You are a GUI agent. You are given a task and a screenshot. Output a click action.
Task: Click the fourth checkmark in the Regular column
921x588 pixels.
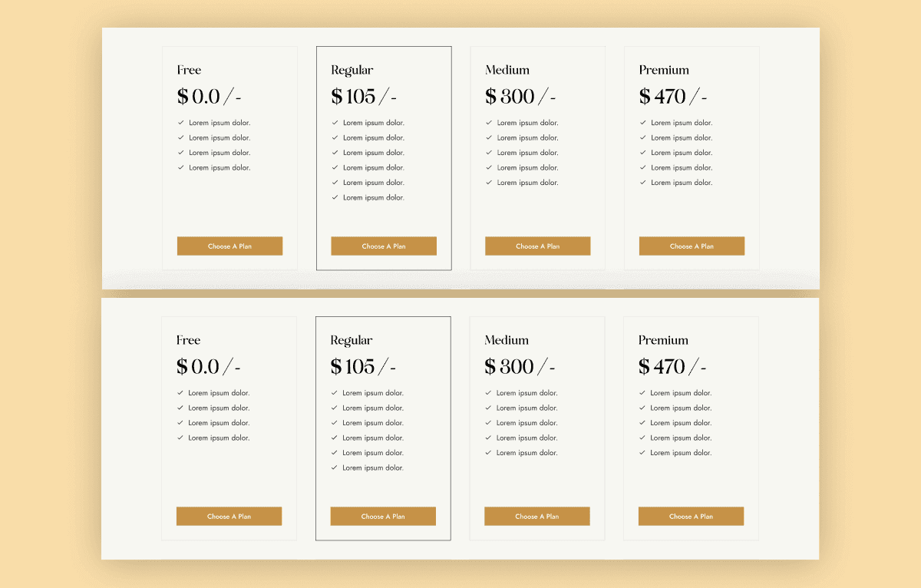[334, 167]
